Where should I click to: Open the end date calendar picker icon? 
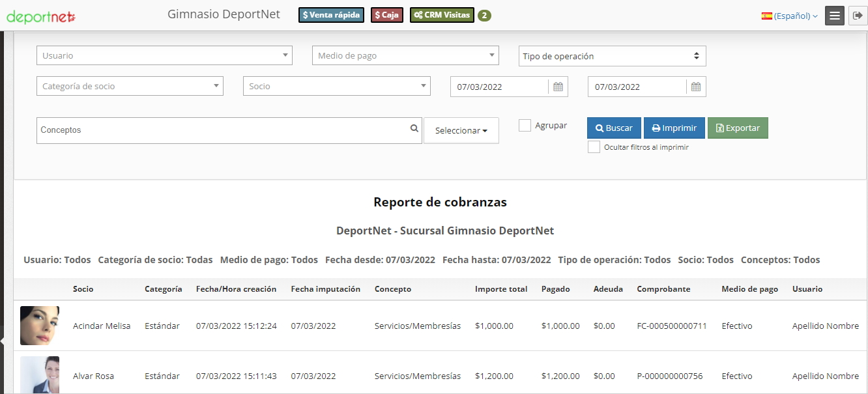695,87
